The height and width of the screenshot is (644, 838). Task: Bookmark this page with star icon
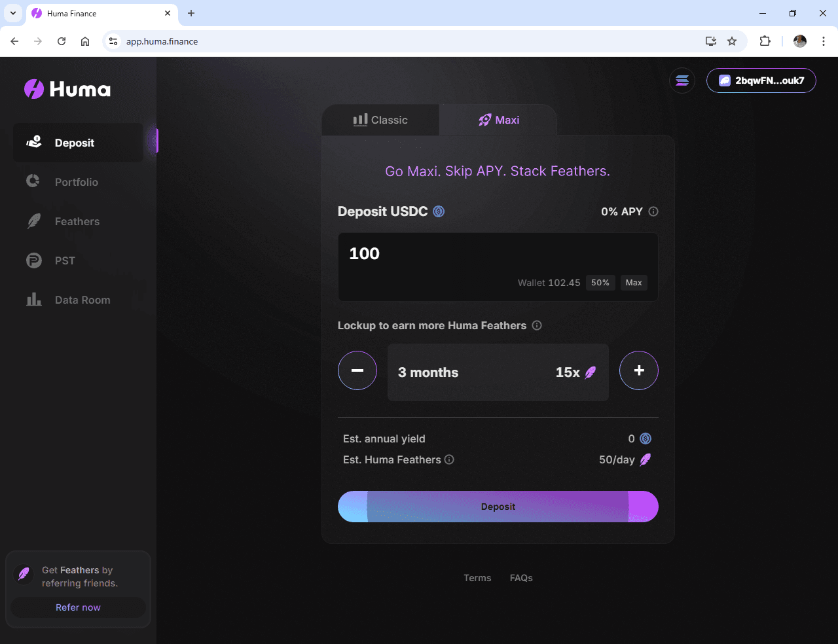pyautogui.click(x=732, y=41)
